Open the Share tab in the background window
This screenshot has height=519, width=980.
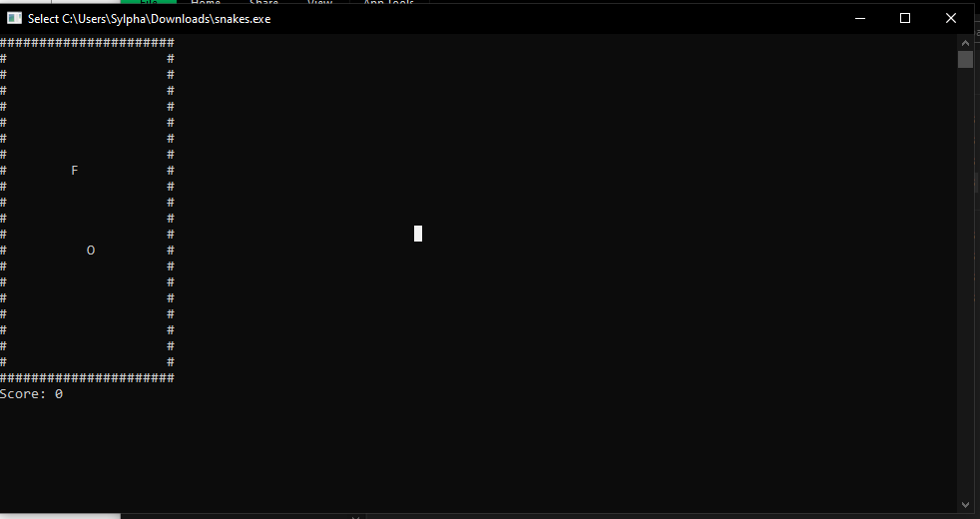pos(263,3)
